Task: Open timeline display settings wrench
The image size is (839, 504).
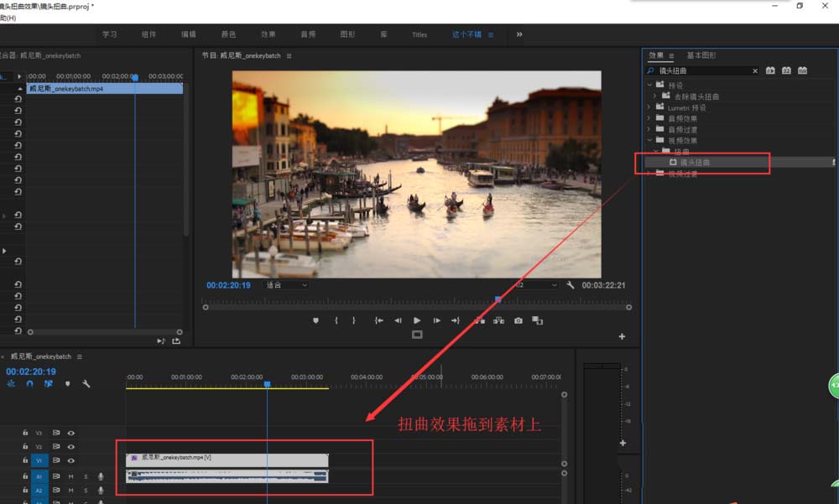Action: tap(86, 384)
